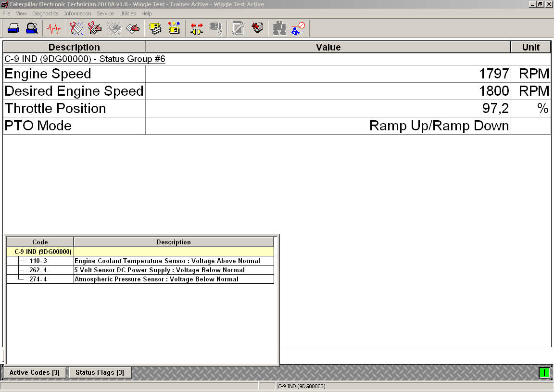Click the Code column header in codes panel
Screen dimensions: 554x392
click(40, 242)
